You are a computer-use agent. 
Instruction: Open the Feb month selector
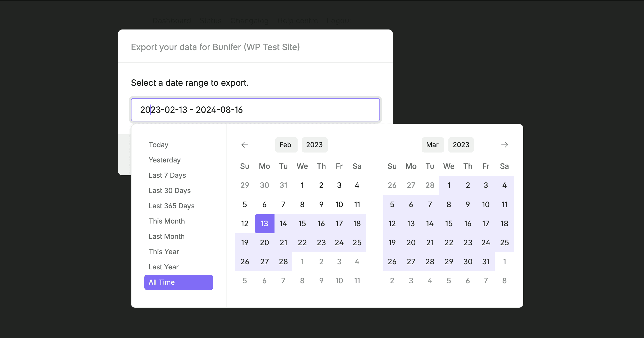point(286,145)
